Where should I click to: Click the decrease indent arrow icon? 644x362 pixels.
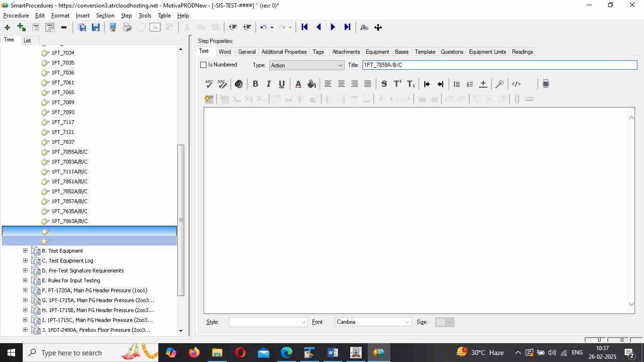point(440,84)
